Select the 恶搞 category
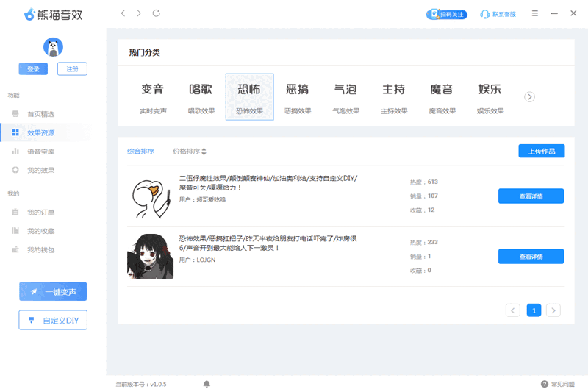 (298, 97)
